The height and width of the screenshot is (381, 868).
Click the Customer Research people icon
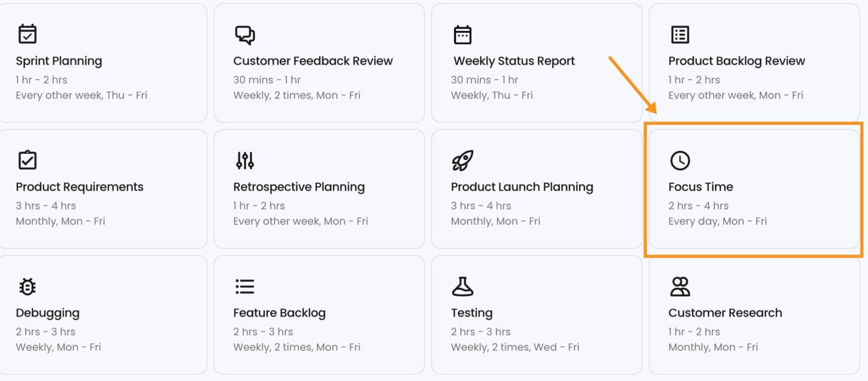point(680,286)
